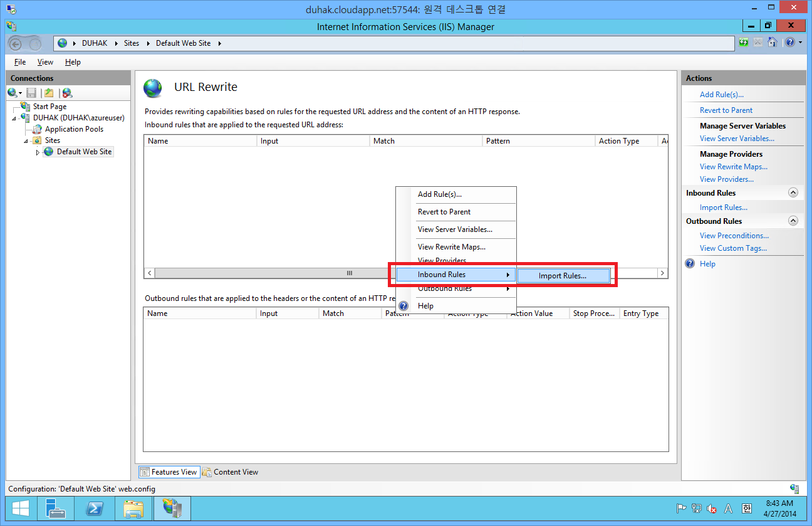This screenshot has width=812, height=526.
Task: Click the Entry Type column header in outbound rules
Action: coord(643,313)
